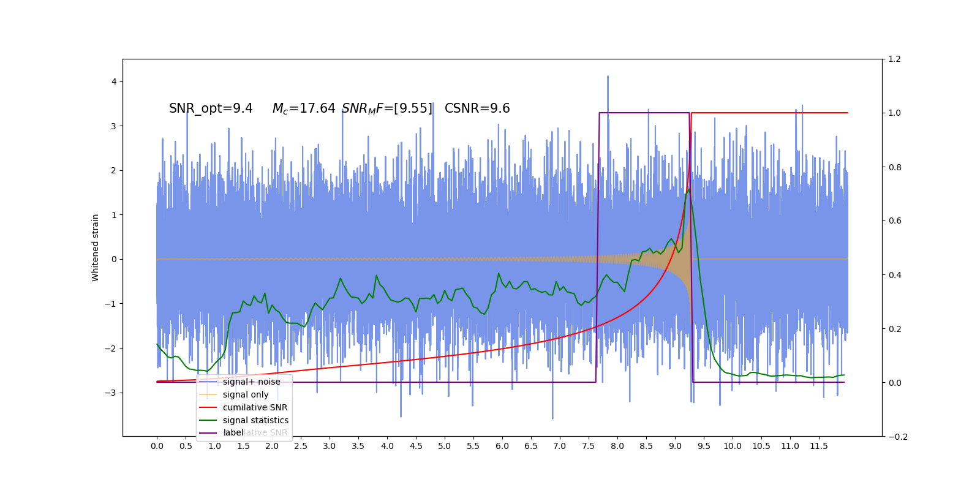The image size is (980, 490).
Task: Select the Mc=17.64 chirp mass annotation
Action: pos(304,109)
